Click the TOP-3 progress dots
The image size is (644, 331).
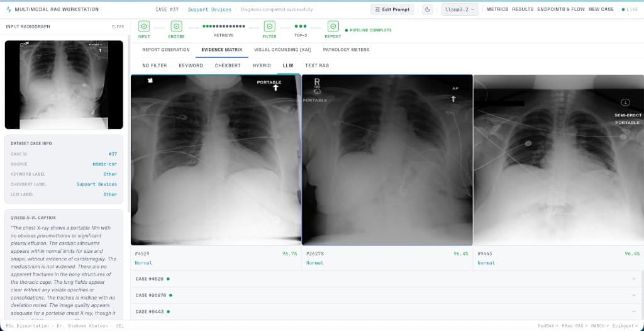tap(301, 26)
